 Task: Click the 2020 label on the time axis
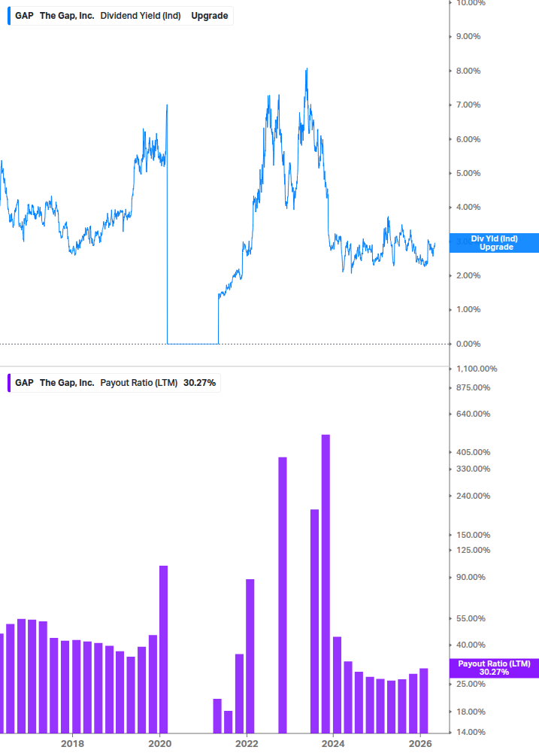[x=159, y=743]
